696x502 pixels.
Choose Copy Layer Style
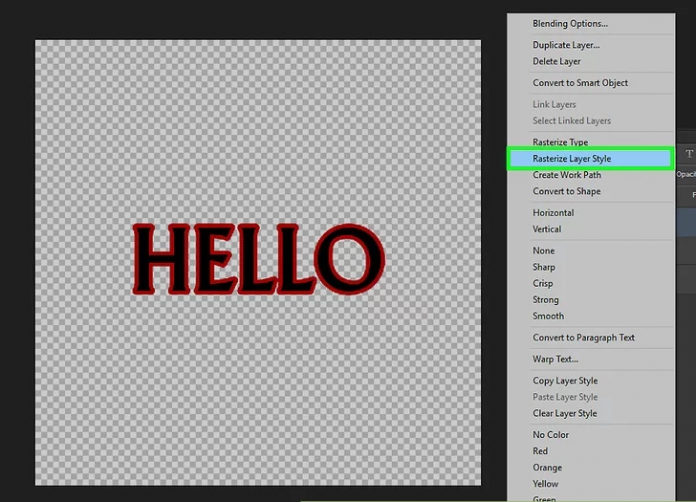coord(565,381)
